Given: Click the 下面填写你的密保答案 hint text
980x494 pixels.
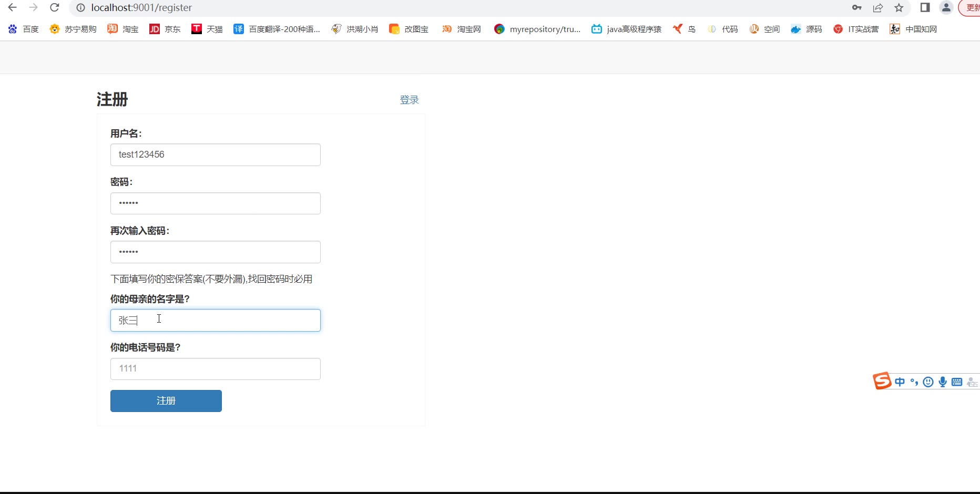Looking at the screenshot, I should (x=211, y=279).
